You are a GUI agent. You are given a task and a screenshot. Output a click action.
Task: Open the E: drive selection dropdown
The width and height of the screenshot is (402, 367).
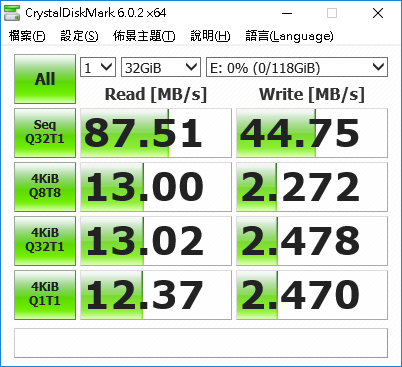pos(297,67)
